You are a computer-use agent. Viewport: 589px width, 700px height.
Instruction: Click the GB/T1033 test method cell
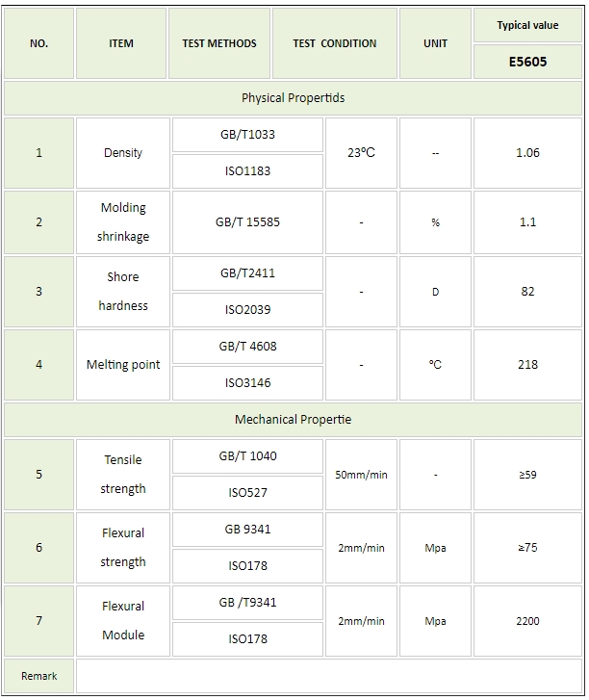(247, 135)
